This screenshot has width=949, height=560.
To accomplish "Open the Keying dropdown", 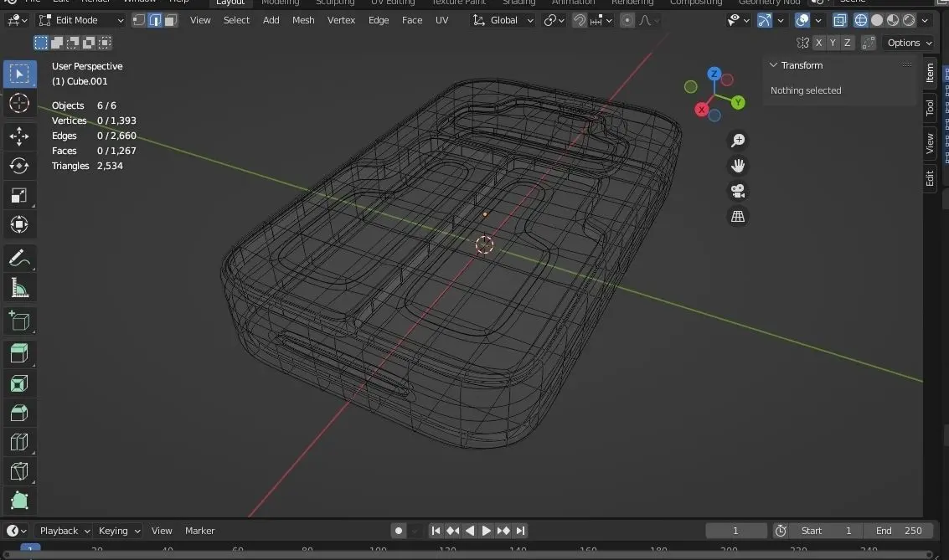I will (119, 531).
